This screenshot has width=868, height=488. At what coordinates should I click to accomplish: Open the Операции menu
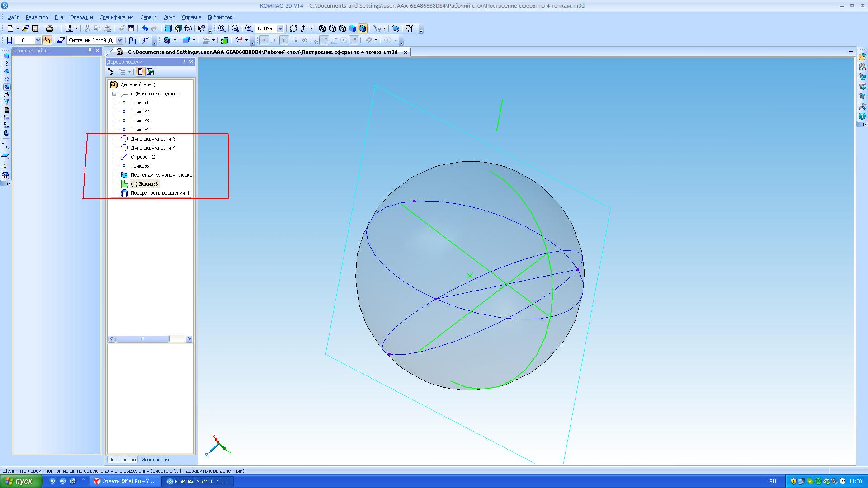[x=81, y=17]
